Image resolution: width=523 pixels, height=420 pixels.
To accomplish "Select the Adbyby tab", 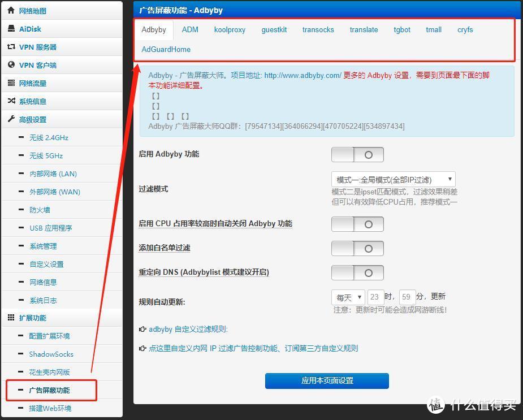I will click(x=154, y=30).
